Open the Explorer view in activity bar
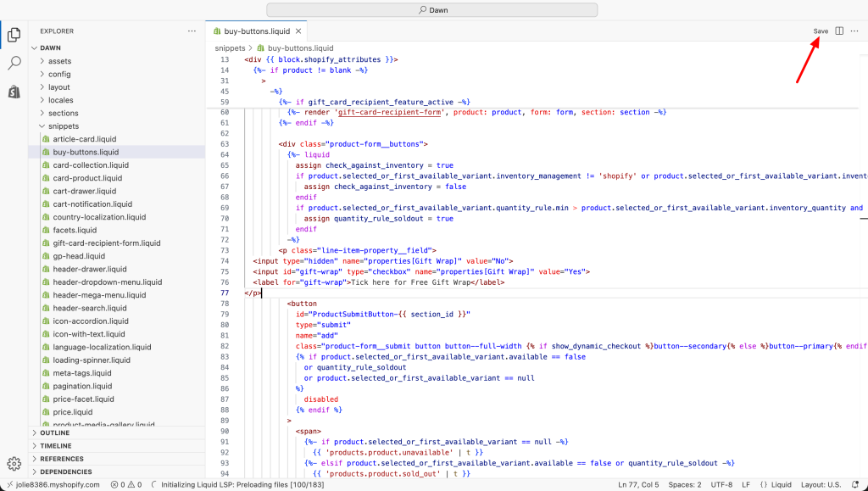Screen dimensions: 868x491 (14, 35)
